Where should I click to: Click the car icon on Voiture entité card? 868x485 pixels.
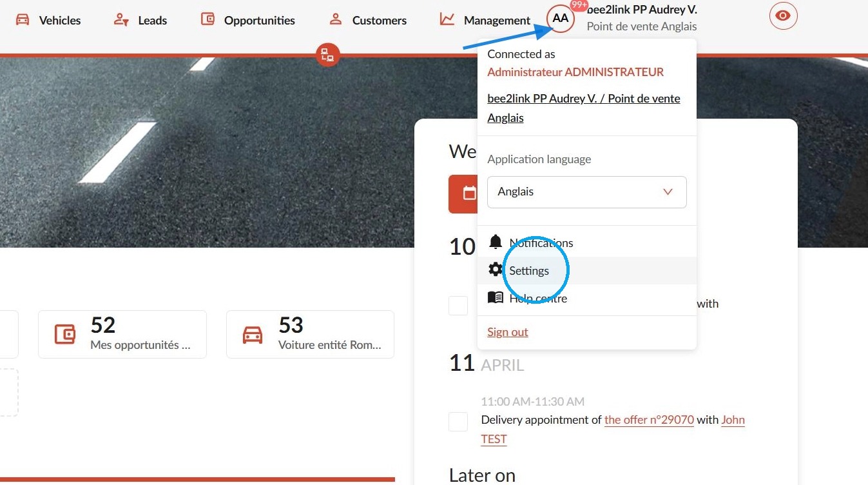253,334
